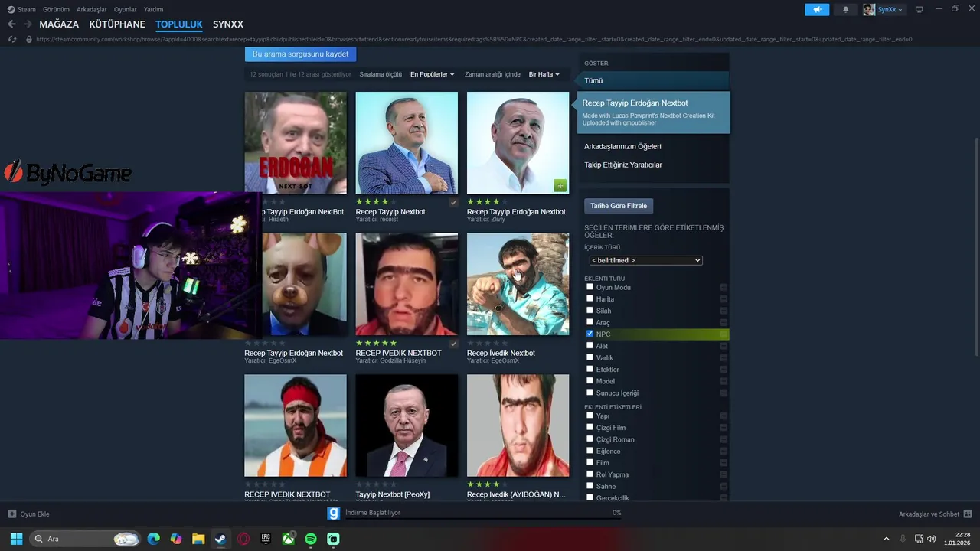The width and height of the screenshot is (980, 551).
Task: Exclude the NPC tag with minus icon
Action: click(724, 334)
